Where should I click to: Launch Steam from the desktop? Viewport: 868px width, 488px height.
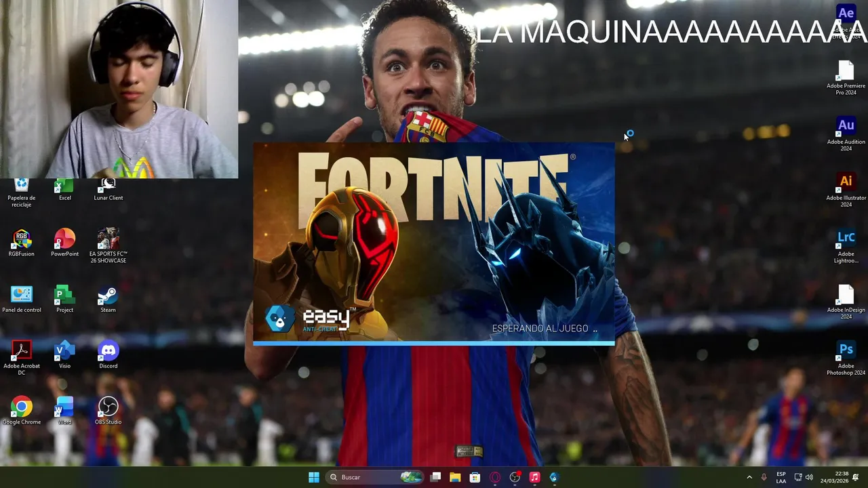coord(108,300)
